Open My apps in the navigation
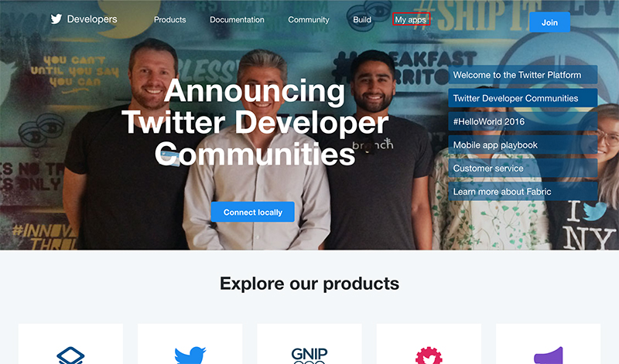 pyautogui.click(x=411, y=19)
